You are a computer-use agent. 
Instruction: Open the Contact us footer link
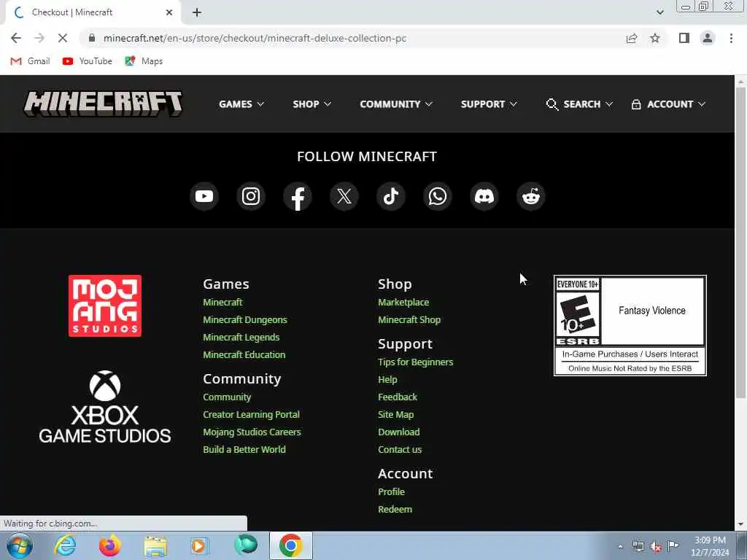point(400,449)
